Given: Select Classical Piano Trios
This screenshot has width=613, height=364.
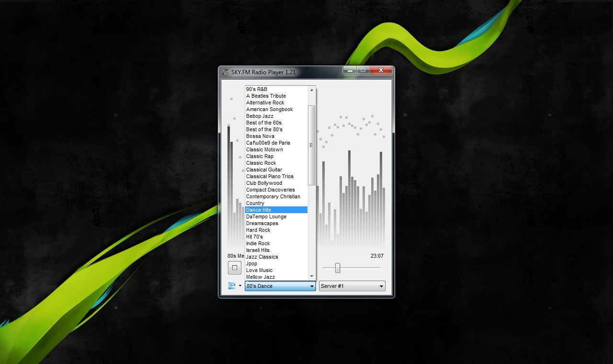Looking at the screenshot, I should coord(276,176).
